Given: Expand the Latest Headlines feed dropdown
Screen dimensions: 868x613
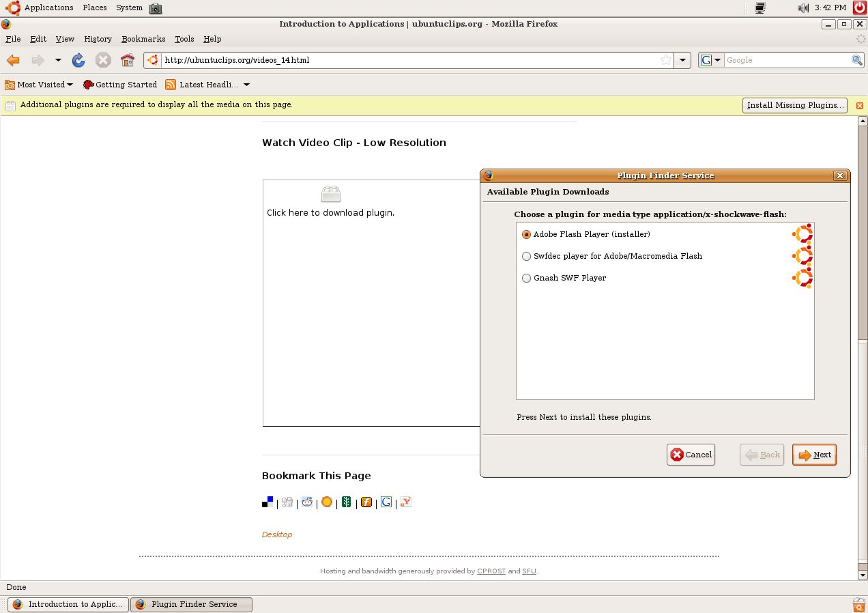Looking at the screenshot, I should pyautogui.click(x=246, y=85).
